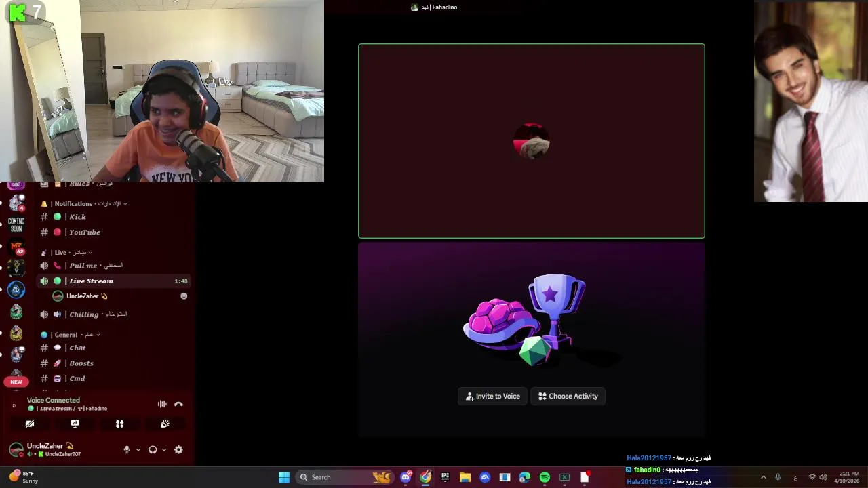Screen dimensions: 868x488
Task: Open File Explorer from taskbar
Action: click(x=465, y=477)
